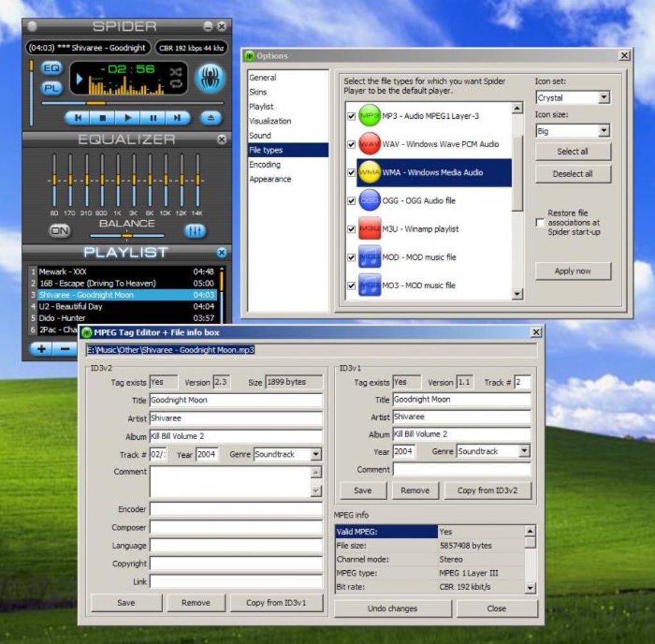The width and height of the screenshot is (655, 644).
Task: Click the MO3 music file icon
Action: tap(369, 285)
